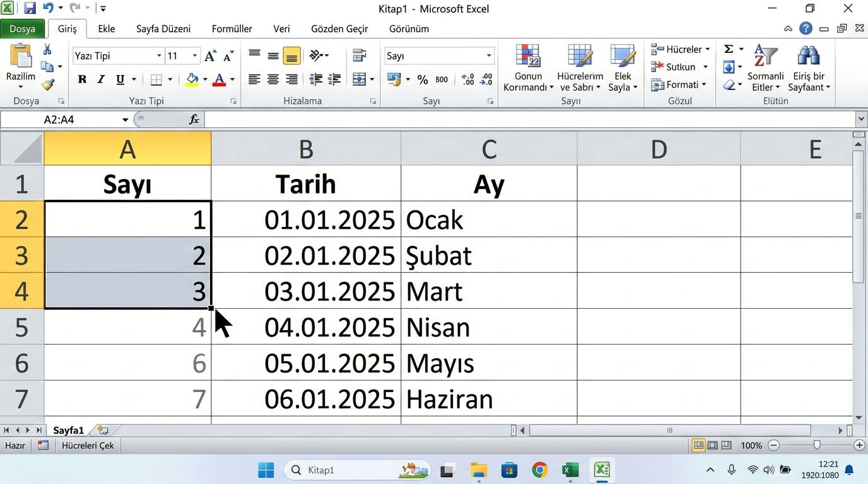Open the Name Box dropdown arrow
868x484 pixels.
click(126, 120)
